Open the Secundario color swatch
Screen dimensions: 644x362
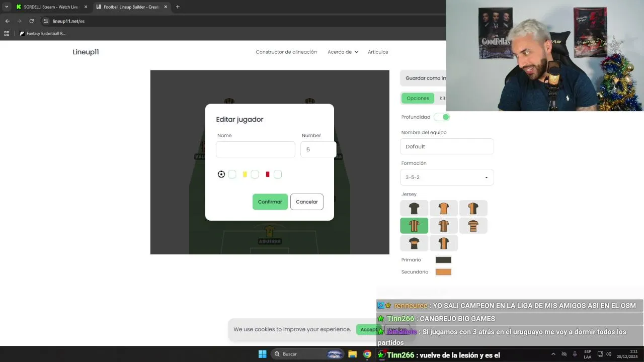tap(443, 272)
